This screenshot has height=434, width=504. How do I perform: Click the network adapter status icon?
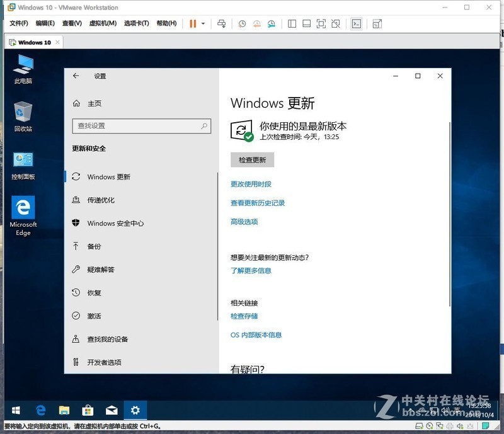tap(439, 427)
